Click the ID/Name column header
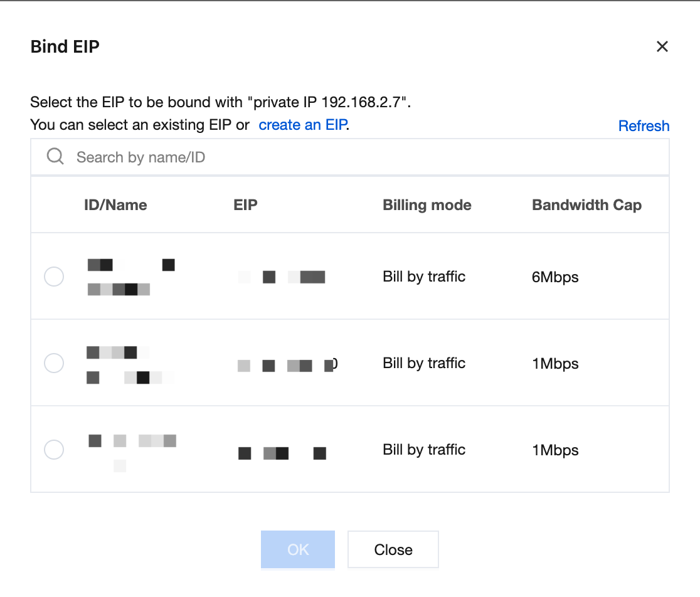Image resolution: width=700 pixels, height=597 pixels. 115,205
